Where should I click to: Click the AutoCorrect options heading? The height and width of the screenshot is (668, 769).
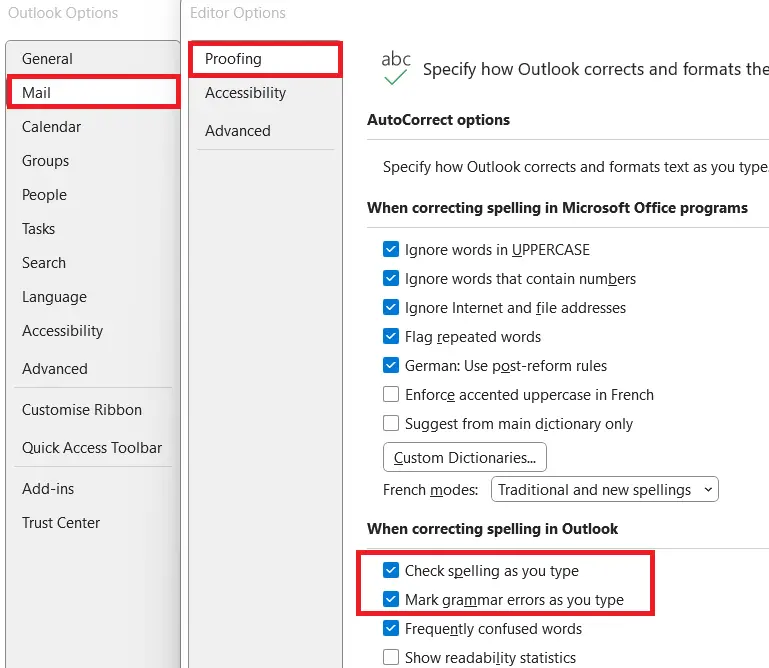click(438, 120)
